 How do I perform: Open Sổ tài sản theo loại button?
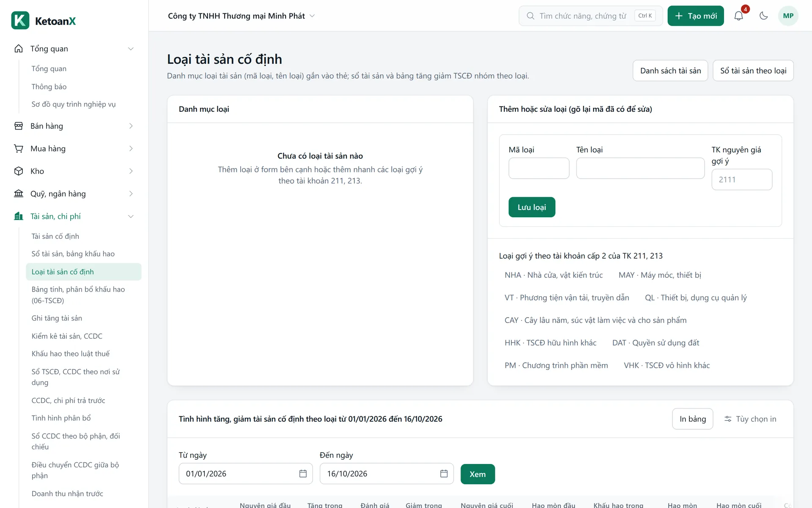click(753, 71)
